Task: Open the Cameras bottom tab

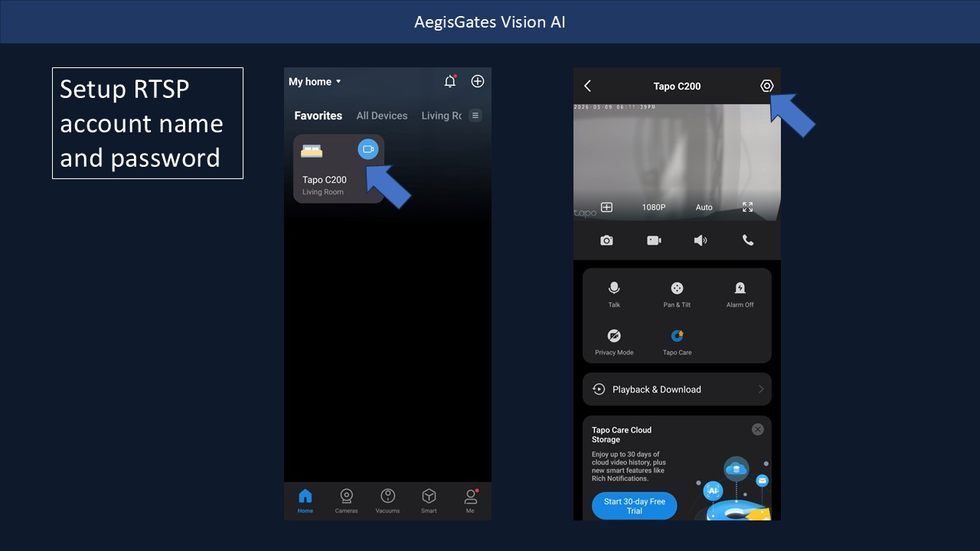Action: pos(346,500)
